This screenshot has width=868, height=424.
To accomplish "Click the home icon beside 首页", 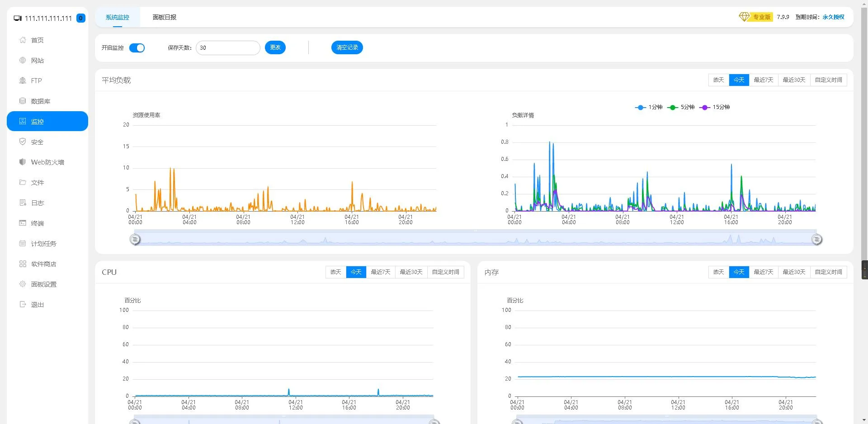I will [23, 40].
